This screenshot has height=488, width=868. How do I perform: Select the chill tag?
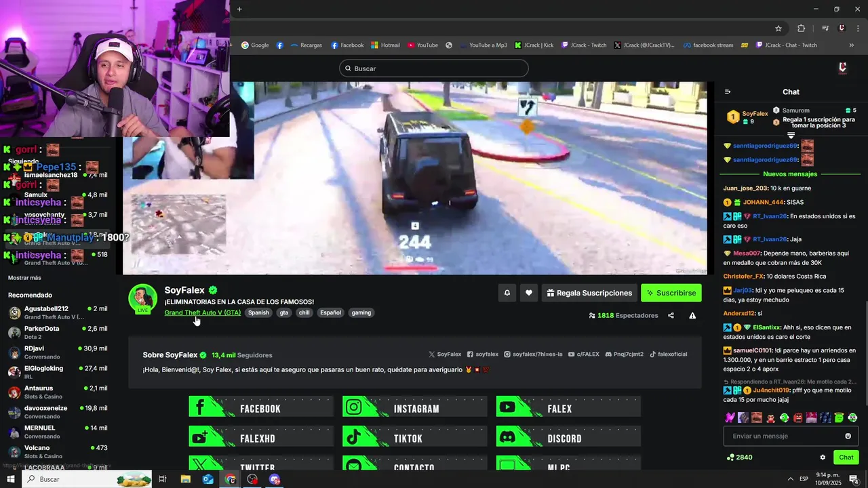click(x=304, y=312)
